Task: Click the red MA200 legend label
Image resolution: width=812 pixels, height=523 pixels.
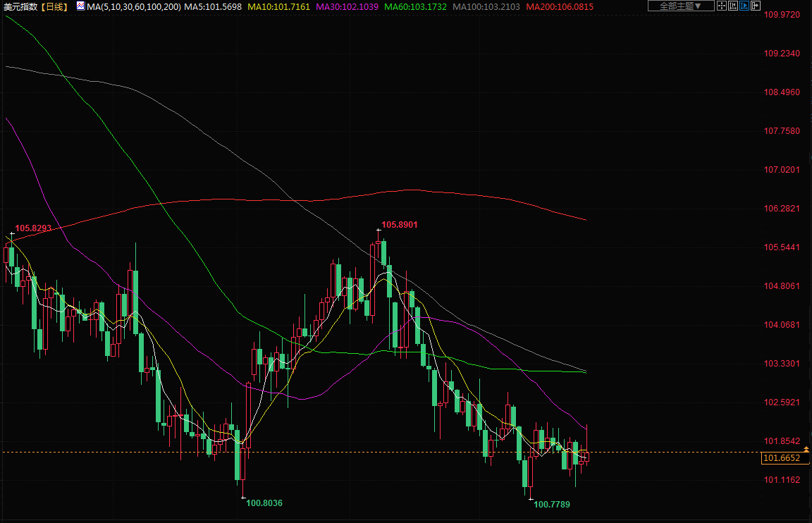Action: (560, 6)
